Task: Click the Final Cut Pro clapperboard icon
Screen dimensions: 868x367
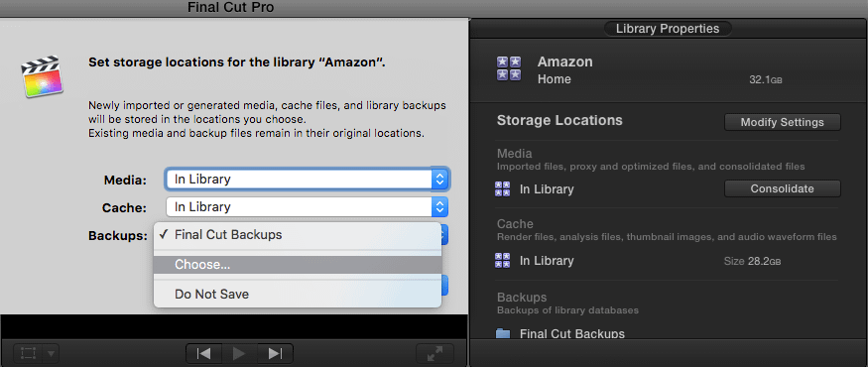Action: (42, 76)
